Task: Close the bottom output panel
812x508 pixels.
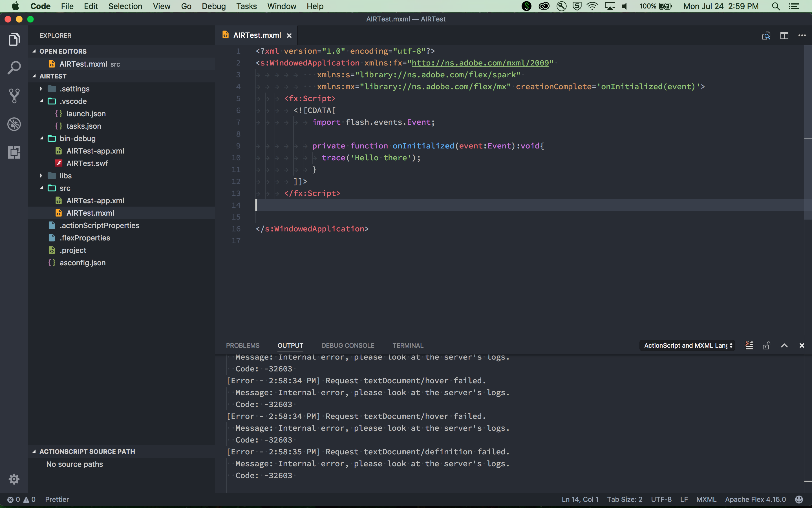Action: point(802,345)
